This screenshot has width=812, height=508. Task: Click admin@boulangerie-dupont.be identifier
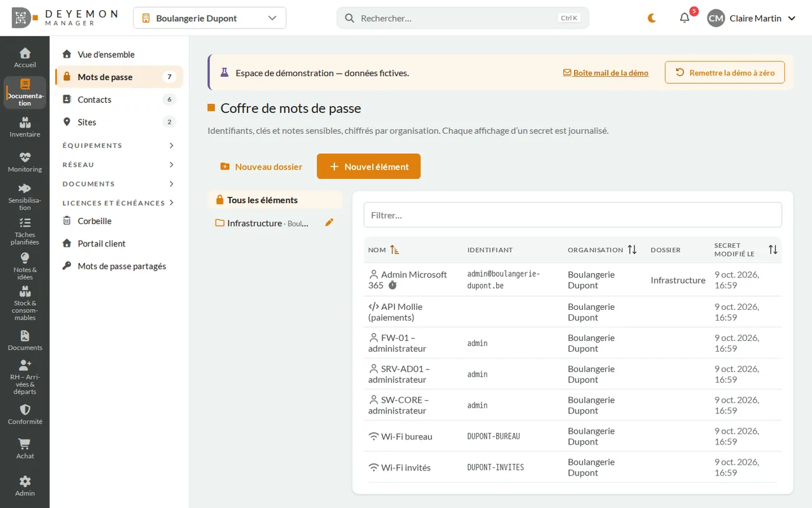pyautogui.click(x=504, y=280)
